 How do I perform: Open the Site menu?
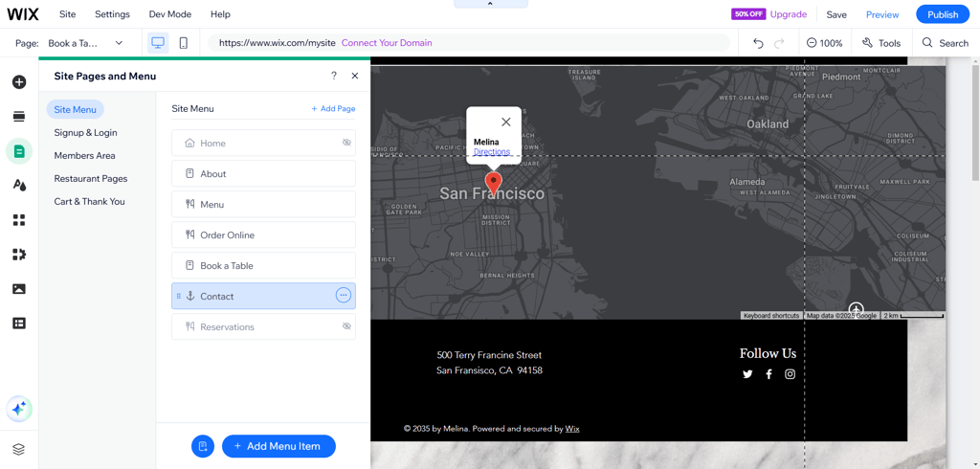pyautogui.click(x=68, y=13)
